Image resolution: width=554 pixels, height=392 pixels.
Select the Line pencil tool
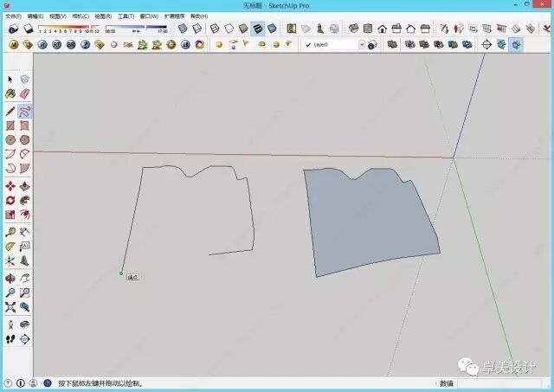click(10, 112)
